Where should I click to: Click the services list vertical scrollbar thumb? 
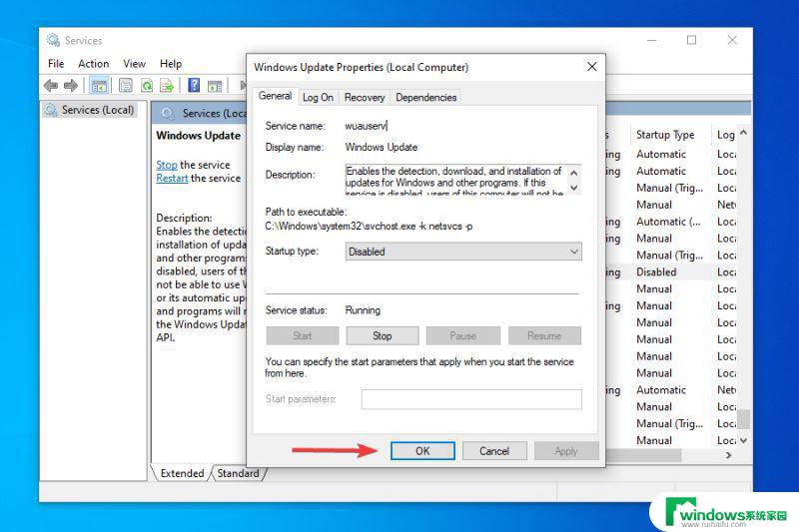coord(743,419)
